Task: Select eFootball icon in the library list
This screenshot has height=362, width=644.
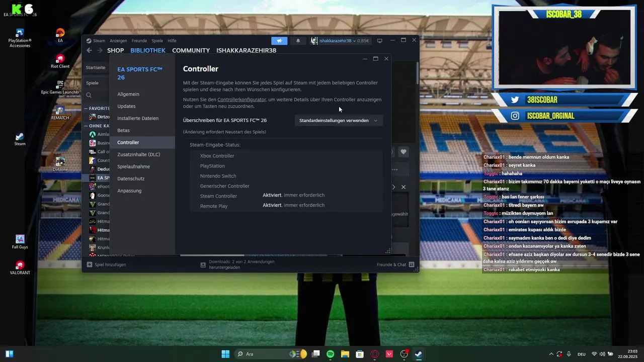Action: pyautogui.click(x=93, y=187)
